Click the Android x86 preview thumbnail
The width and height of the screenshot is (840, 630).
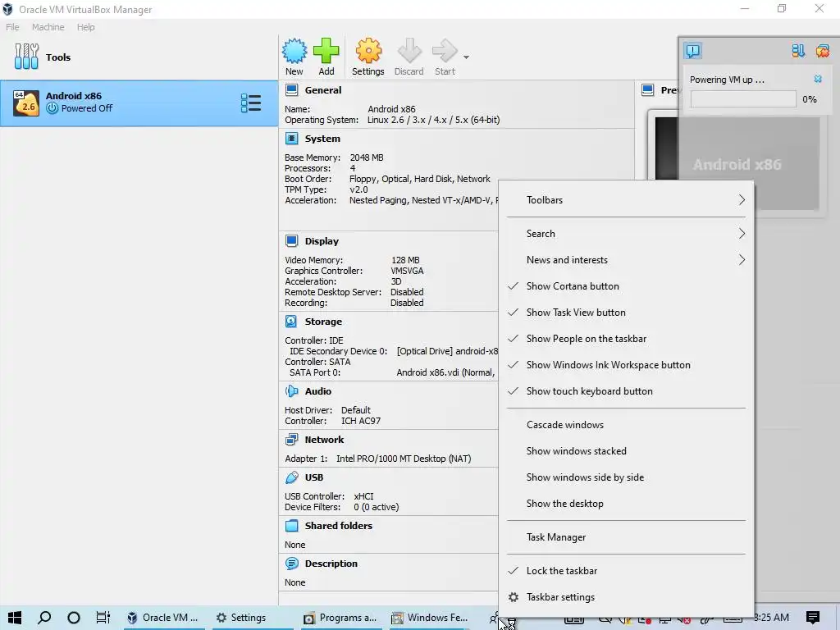(737, 164)
